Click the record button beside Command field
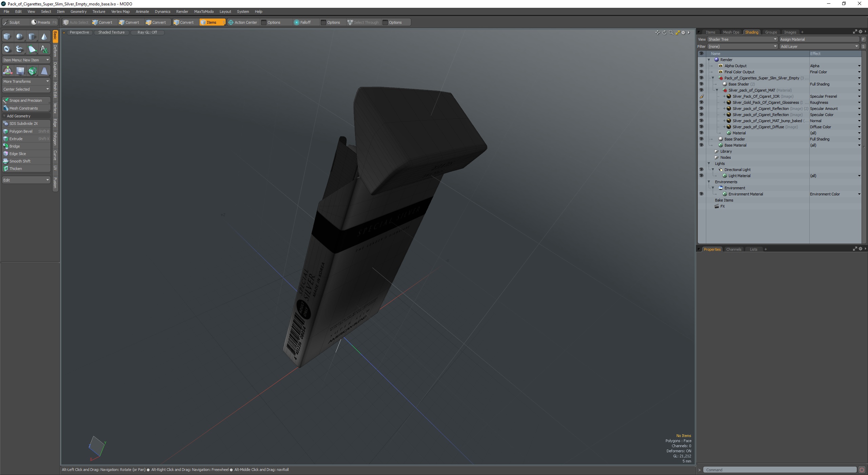Viewport: 868px width, 475px height. point(862,470)
